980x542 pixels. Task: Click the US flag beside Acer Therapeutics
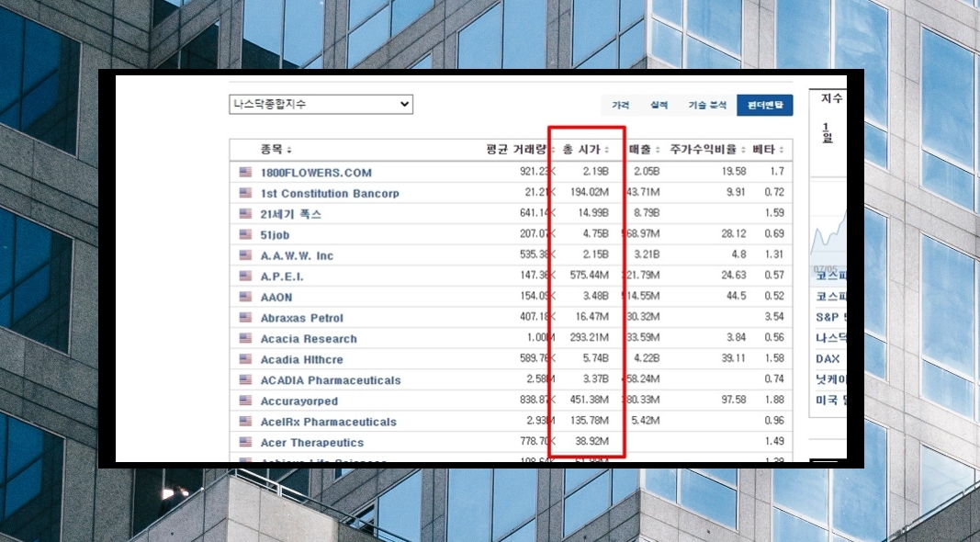click(245, 442)
